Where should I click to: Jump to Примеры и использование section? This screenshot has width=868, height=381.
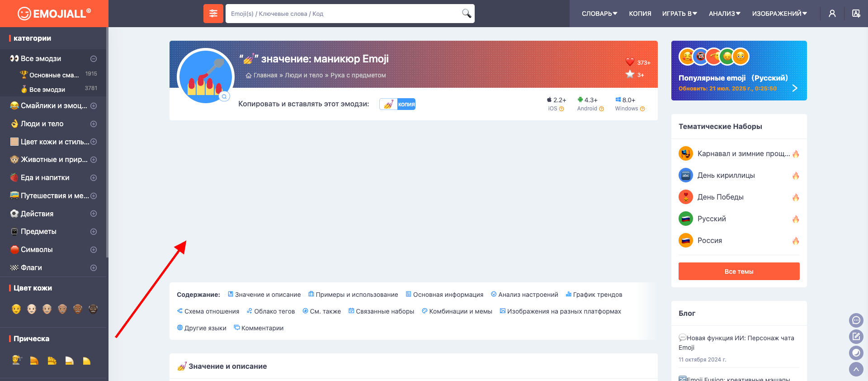[x=353, y=295]
